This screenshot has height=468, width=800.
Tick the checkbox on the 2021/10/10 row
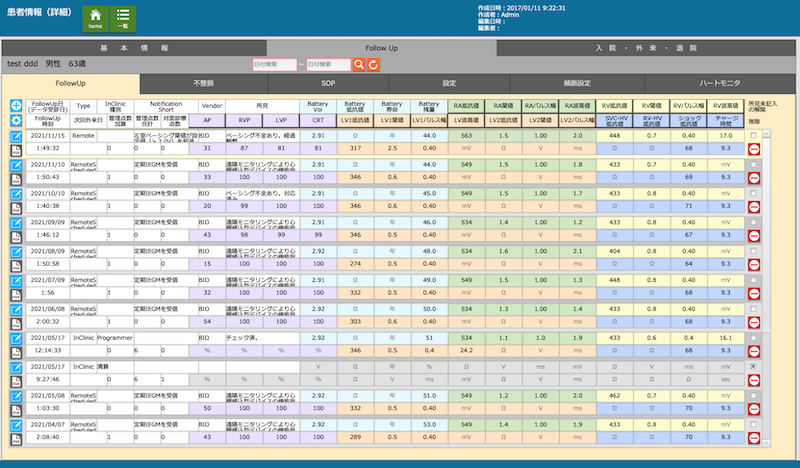(x=753, y=193)
